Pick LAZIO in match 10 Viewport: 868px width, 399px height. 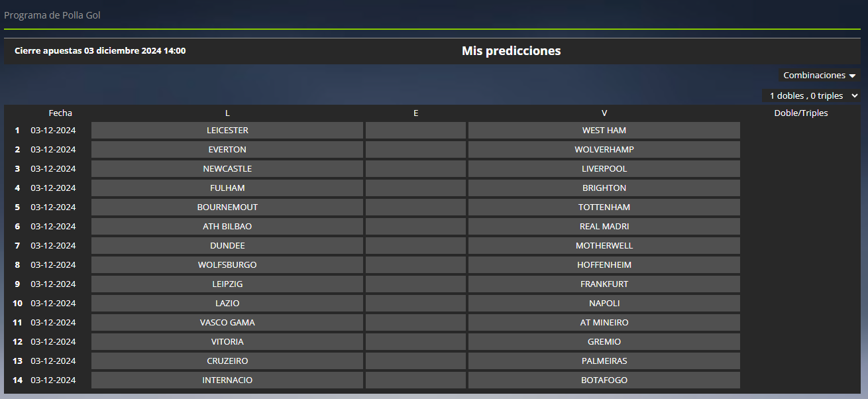coord(227,304)
